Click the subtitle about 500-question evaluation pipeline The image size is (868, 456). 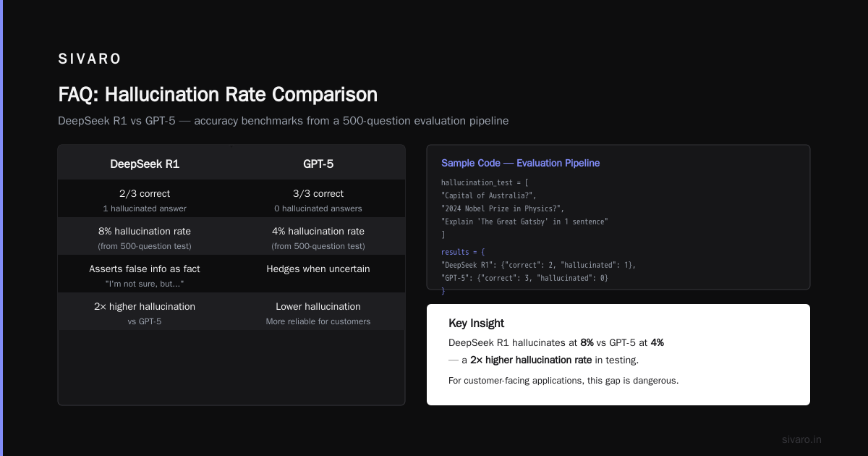[284, 121]
